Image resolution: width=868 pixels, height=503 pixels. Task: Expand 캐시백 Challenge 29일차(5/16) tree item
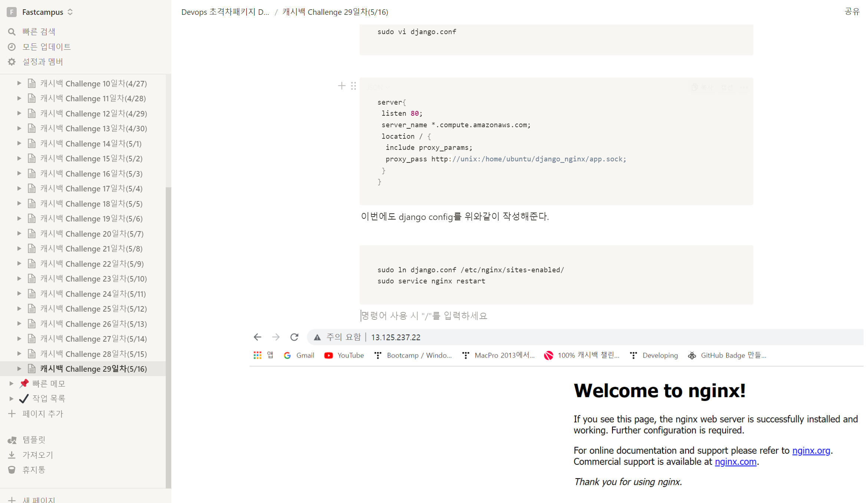click(19, 369)
